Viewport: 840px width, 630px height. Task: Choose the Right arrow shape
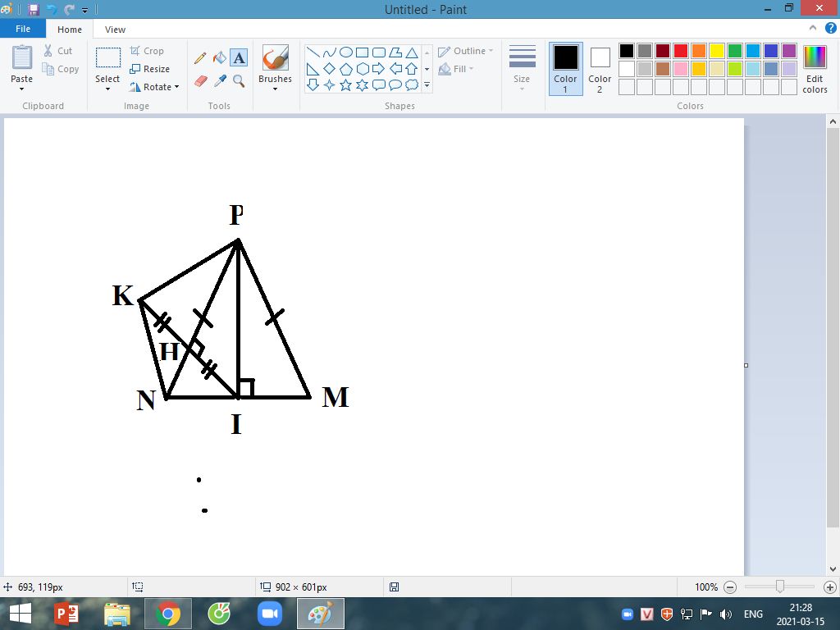pos(379,69)
